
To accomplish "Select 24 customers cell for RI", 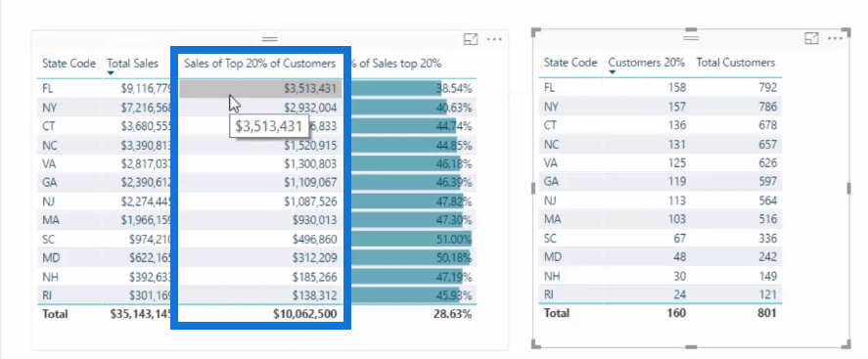I will point(679,294).
